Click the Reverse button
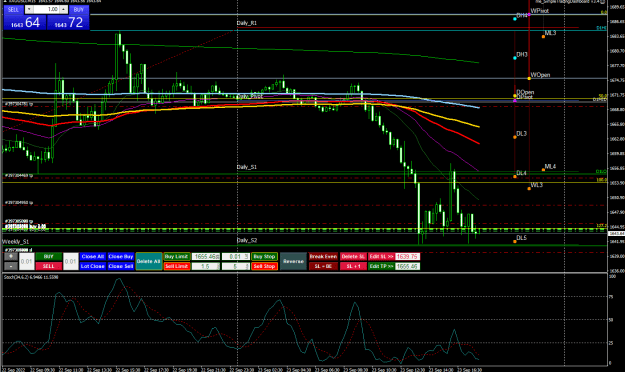This screenshot has width=625, height=372. point(293,261)
